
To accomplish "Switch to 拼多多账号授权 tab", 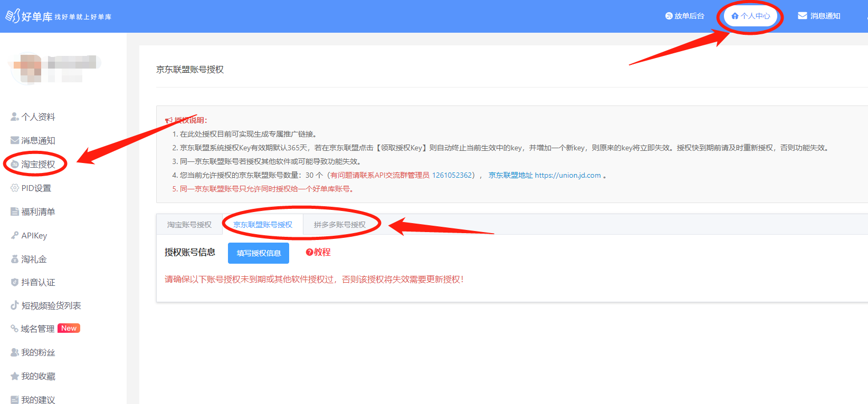I will point(340,225).
